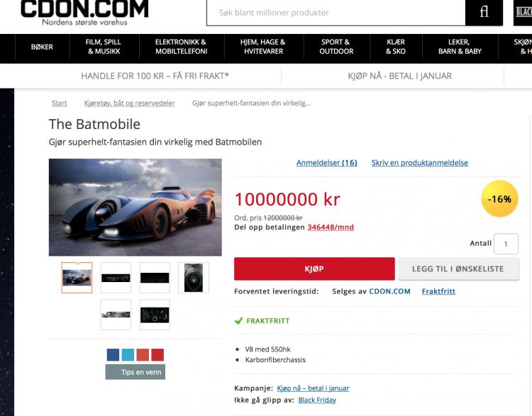This screenshot has height=416, width=532.
Task: Share via the red Pinterest square
Action: [x=157, y=354]
